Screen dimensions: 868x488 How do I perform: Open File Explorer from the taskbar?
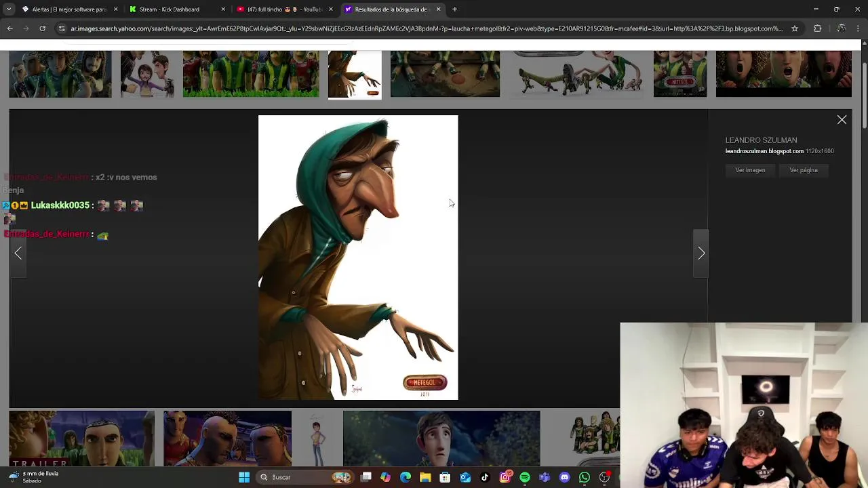pyautogui.click(x=425, y=477)
